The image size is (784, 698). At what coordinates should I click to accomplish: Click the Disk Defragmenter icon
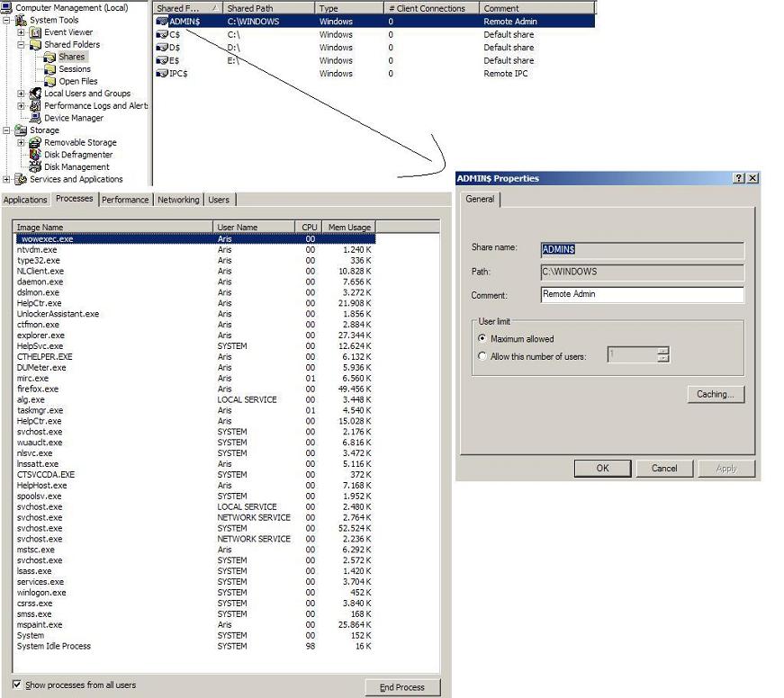coord(36,155)
